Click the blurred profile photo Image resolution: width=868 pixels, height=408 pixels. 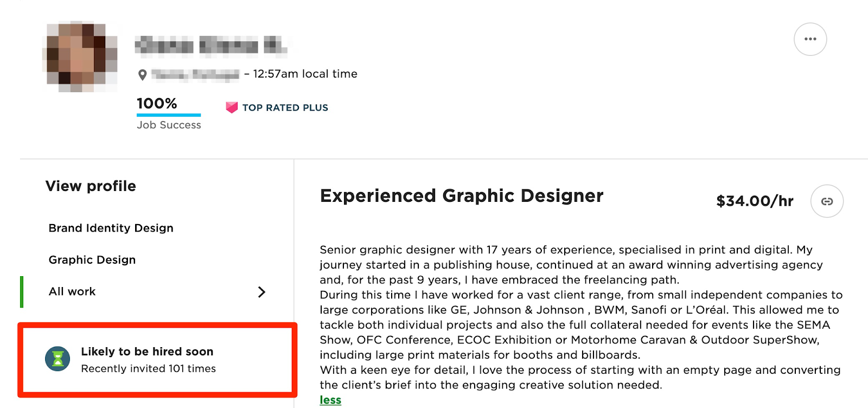click(x=80, y=56)
